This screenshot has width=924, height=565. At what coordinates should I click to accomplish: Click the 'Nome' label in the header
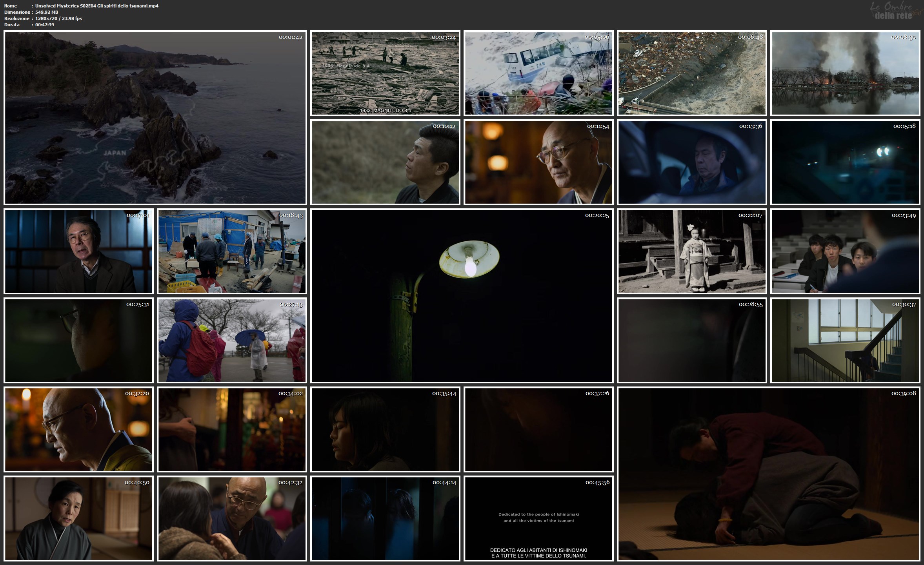(11, 6)
